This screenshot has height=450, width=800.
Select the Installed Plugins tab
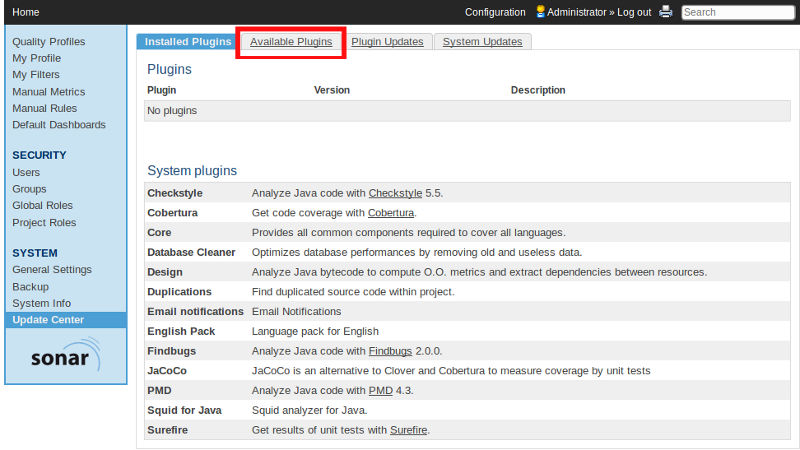[x=188, y=41]
